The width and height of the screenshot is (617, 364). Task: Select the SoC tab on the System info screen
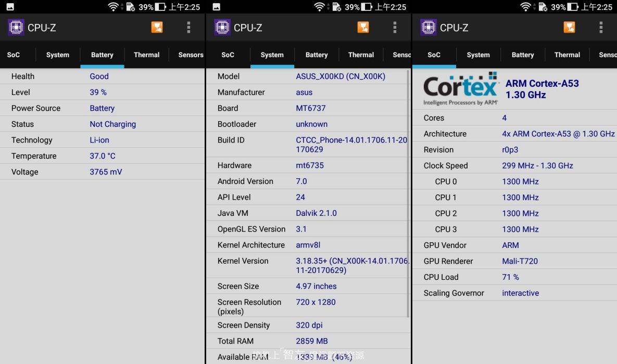[x=228, y=55]
